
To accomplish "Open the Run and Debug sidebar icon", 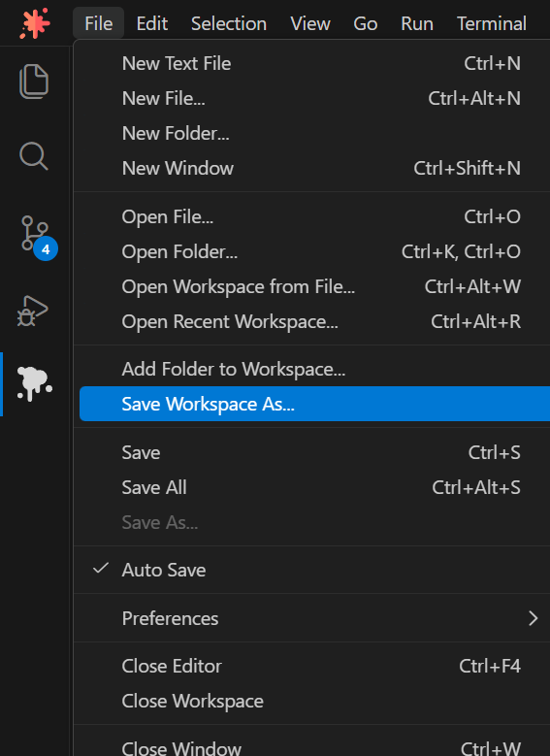I will (x=33, y=311).
